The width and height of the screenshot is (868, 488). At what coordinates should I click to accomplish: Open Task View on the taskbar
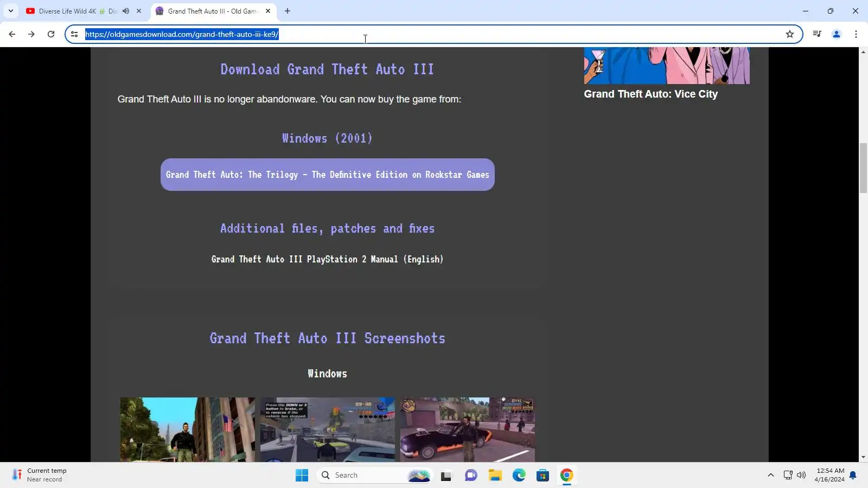(x=446, y=476)
